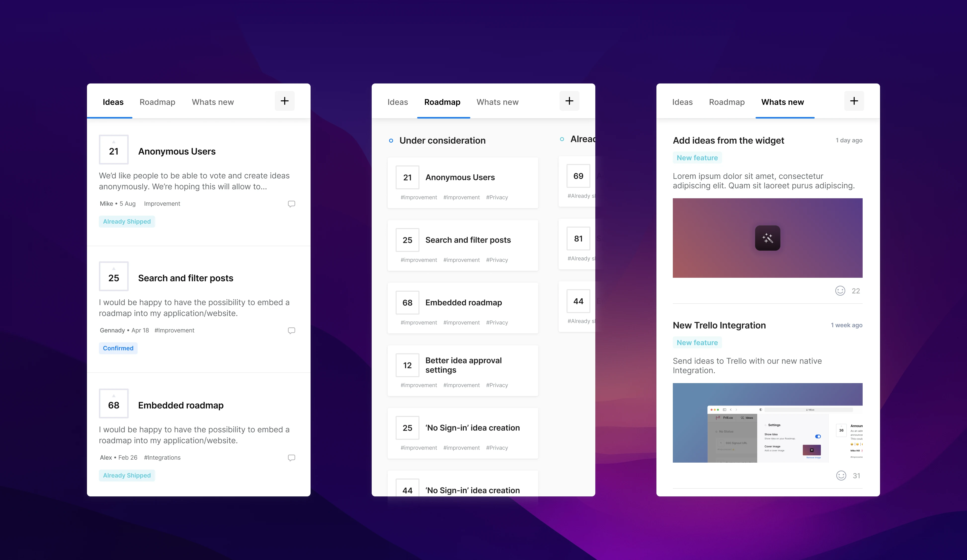This screenshot has height=560, width=967.
Task: Open the Trello integration screenshot thumbnail
Action: [767, 423]
